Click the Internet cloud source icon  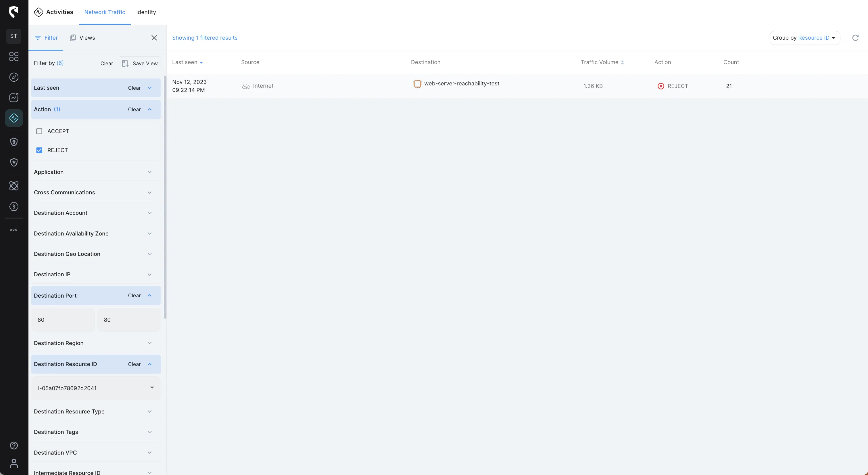pos(246,86)
